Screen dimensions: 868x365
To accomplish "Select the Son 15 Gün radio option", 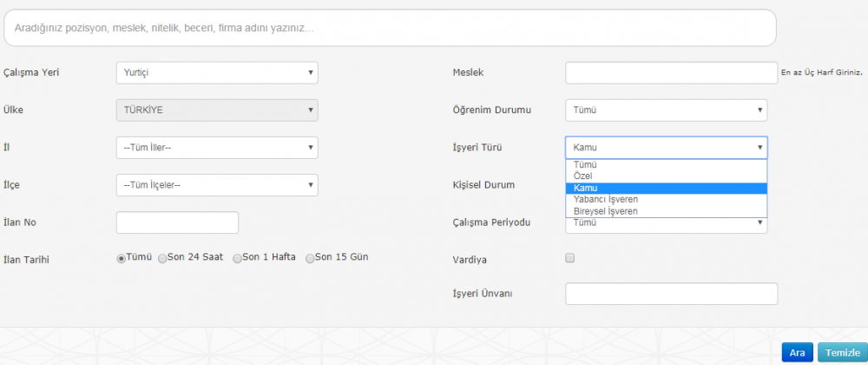I will coord(310,258).
